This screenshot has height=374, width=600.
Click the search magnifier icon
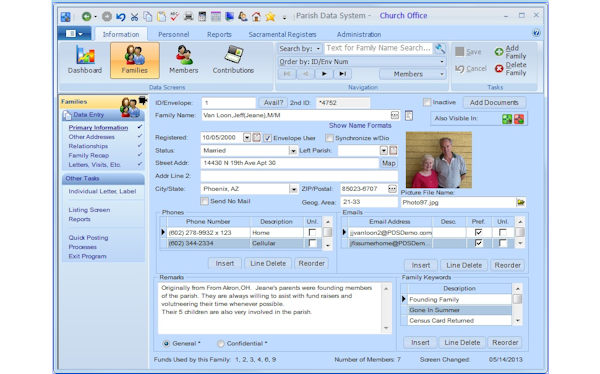440,48
